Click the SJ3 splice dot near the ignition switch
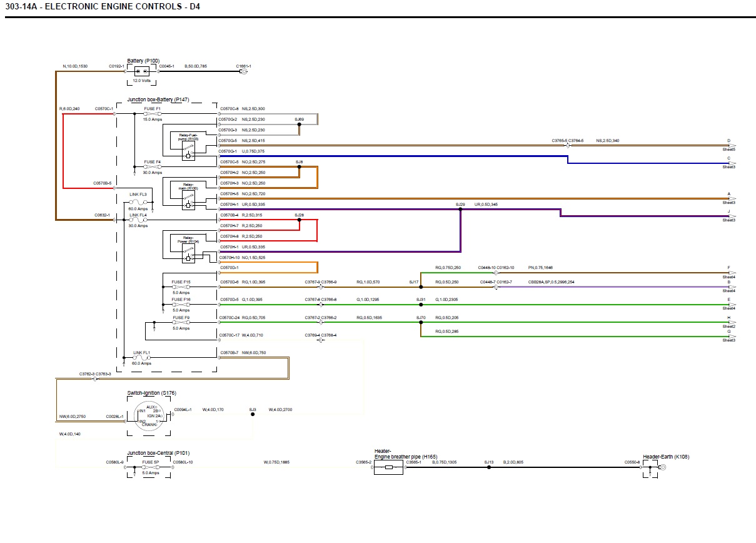This screenshot has height=543, width=756. [253, 414]
